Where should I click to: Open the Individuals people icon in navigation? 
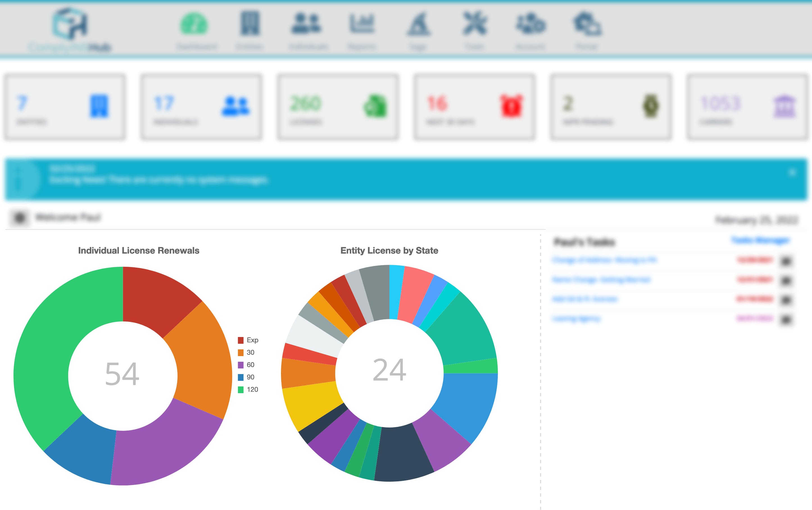pyautogui.click(x=306, y=24)
